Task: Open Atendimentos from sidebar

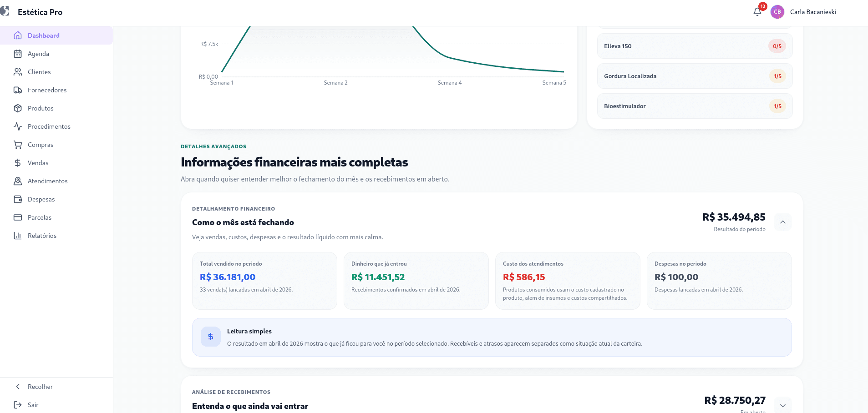Action: pos(56,181)
